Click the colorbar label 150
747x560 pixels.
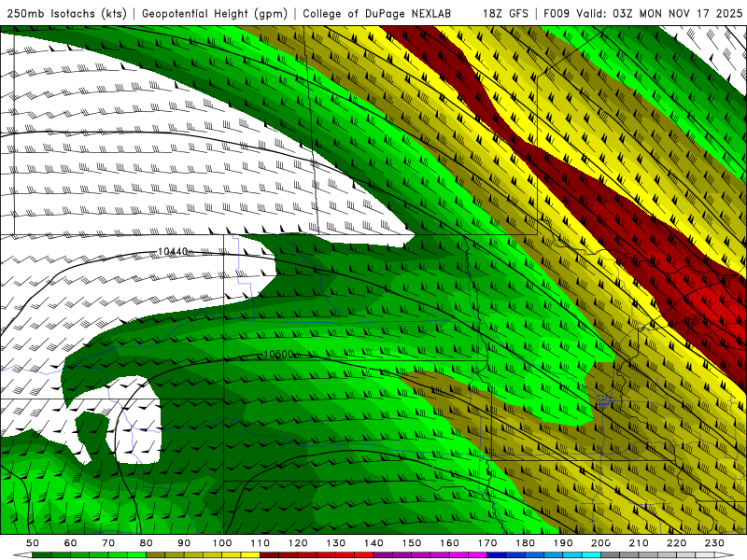[411, 543]
